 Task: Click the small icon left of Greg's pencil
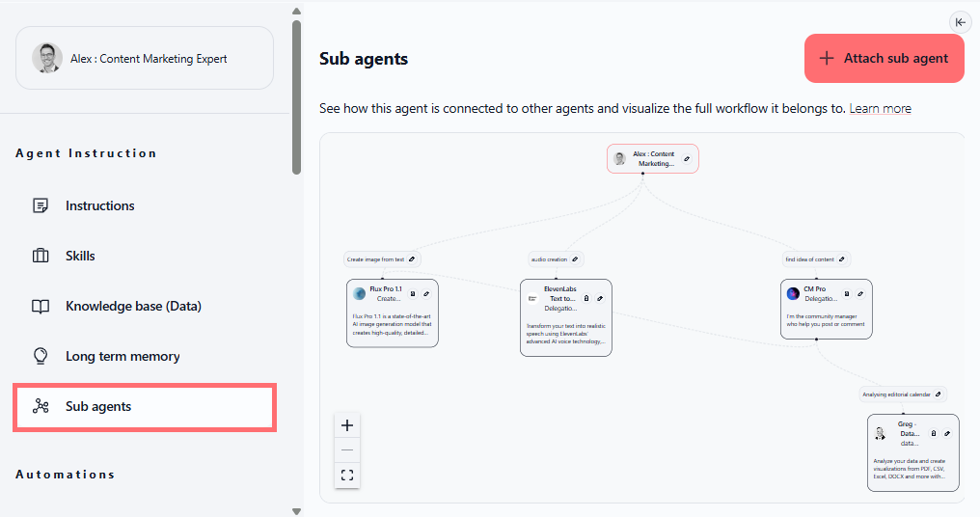(x=934, y=433)
